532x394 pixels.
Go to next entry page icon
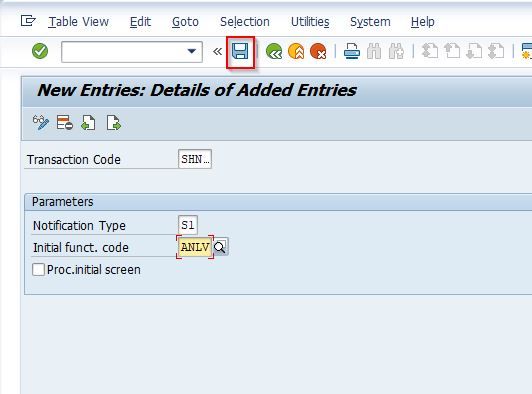(x=113, y=123)
